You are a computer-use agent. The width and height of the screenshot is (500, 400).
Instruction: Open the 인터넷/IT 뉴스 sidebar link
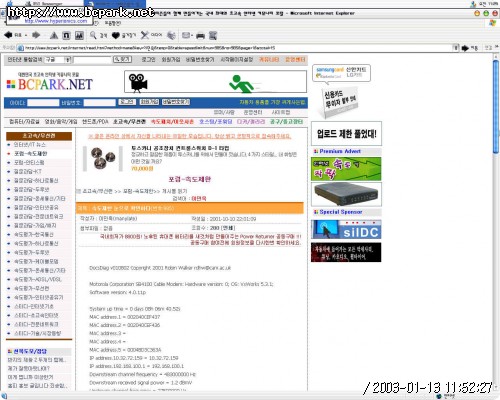pyautogui.click(x=30, y=145)
